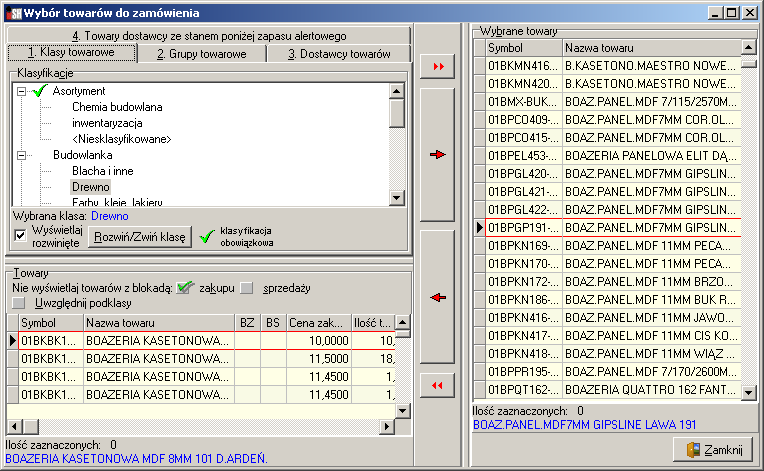Viewport: 764px width, 471px height.
Task: Collapse the Asortyment tree node
Action: click(x=21, y=91)
